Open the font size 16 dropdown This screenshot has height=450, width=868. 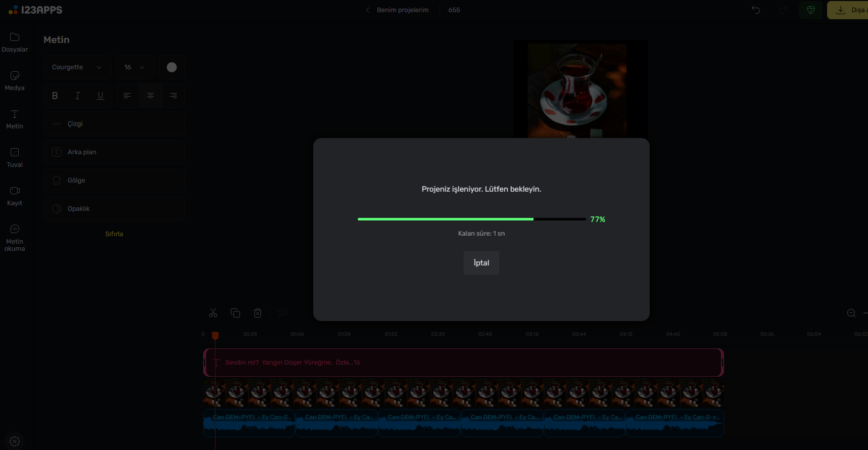(x=134, y=67)
